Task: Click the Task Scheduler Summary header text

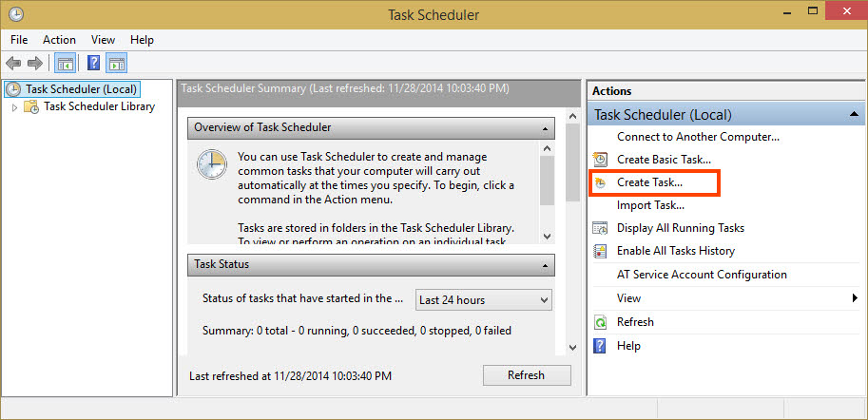Action: 345,88
